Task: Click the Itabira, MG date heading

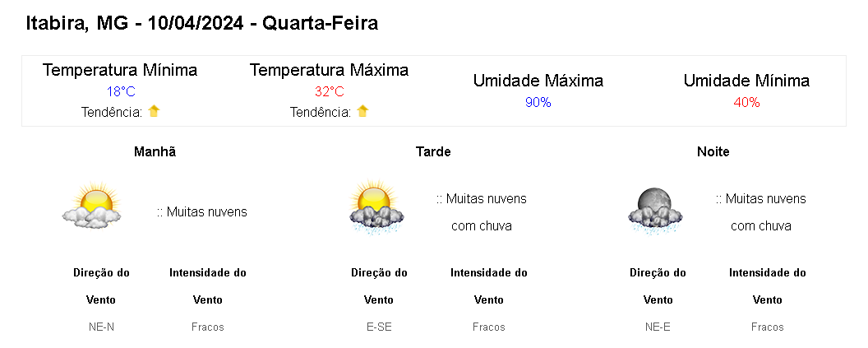Action: [202, 23]
